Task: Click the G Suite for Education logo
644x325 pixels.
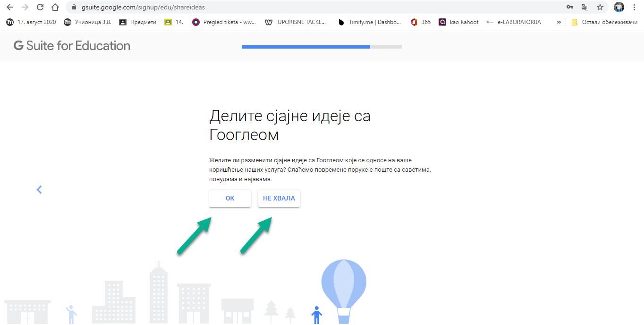Action: coord(72,46)
